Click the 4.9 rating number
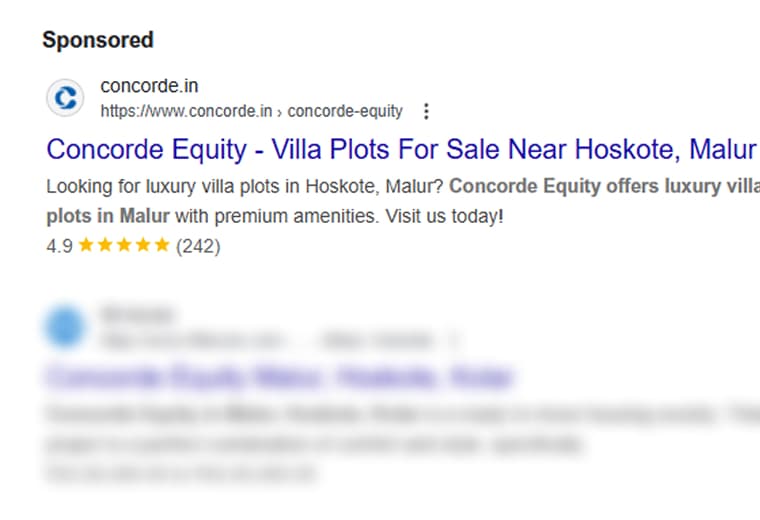This screenshot has height=520, width=760. click(x=60, y=246)
